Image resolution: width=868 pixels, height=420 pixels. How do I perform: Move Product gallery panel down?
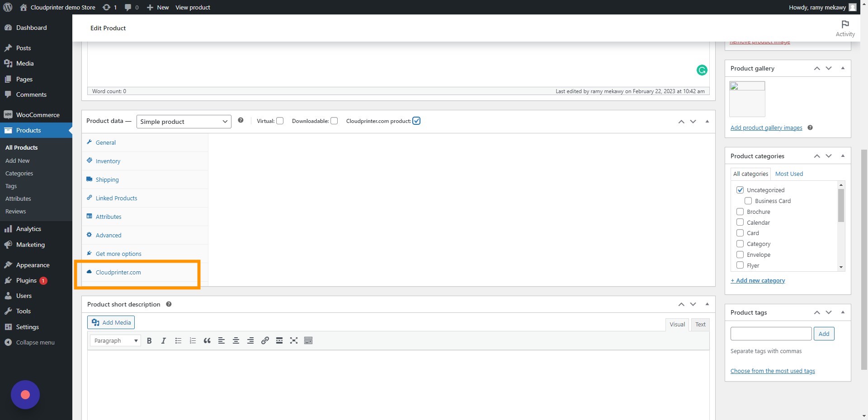[x=829, y=68]
